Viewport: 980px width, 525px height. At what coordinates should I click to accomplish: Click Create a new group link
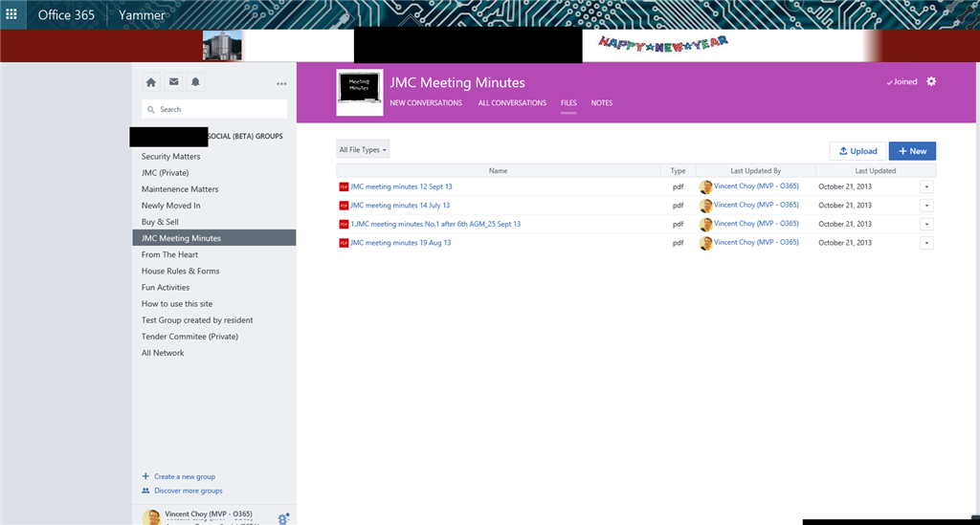tap(185, 476)
